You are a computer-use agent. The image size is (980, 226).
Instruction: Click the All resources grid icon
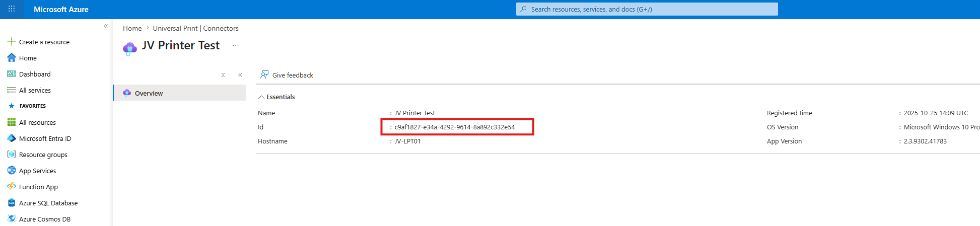pyautogui.click(x=12, y=122)
